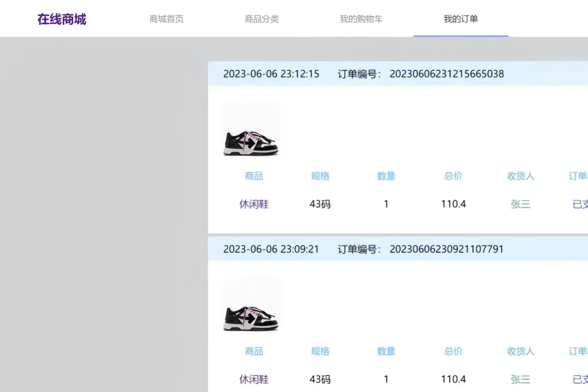Click recipient 张三 in the second order

tap(520, 379)
